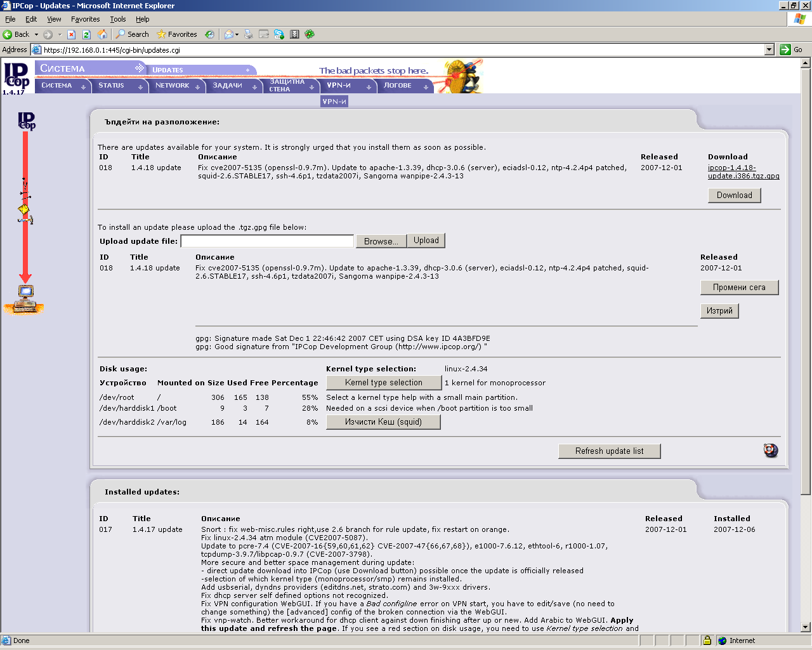This screenshot has width=812, height=650.
Task: Click the Изтрий button
Action: click(719, 311)
